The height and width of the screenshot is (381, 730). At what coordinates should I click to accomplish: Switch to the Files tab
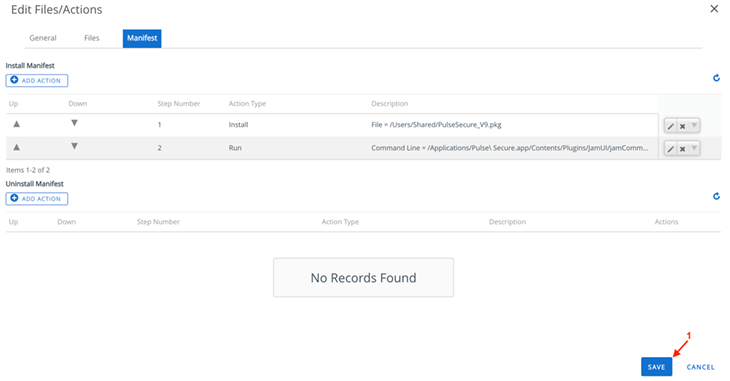coord(92,38)
